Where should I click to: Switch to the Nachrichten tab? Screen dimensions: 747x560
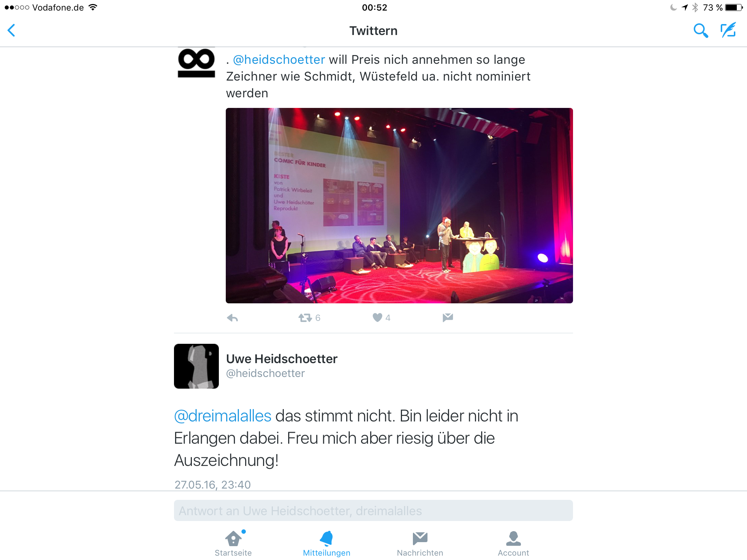pyautogui.click(x=420, y=544)
